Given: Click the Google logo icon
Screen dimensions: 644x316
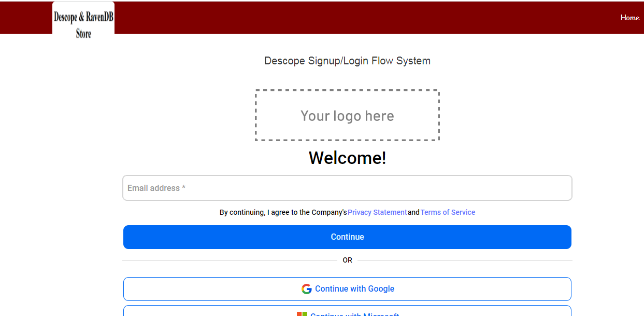Looking at the screenshot, I should pyautogui.click(x=307, y=289).
